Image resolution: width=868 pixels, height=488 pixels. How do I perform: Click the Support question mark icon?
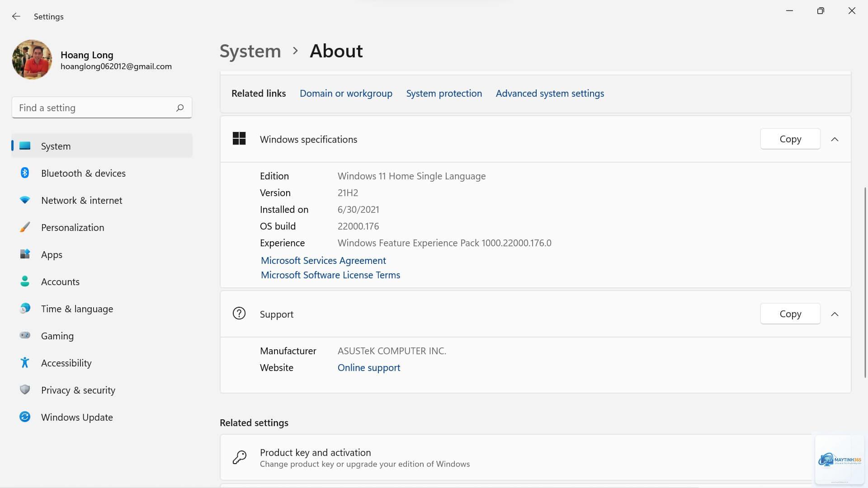pyautogui.click(x=239, y=314)
